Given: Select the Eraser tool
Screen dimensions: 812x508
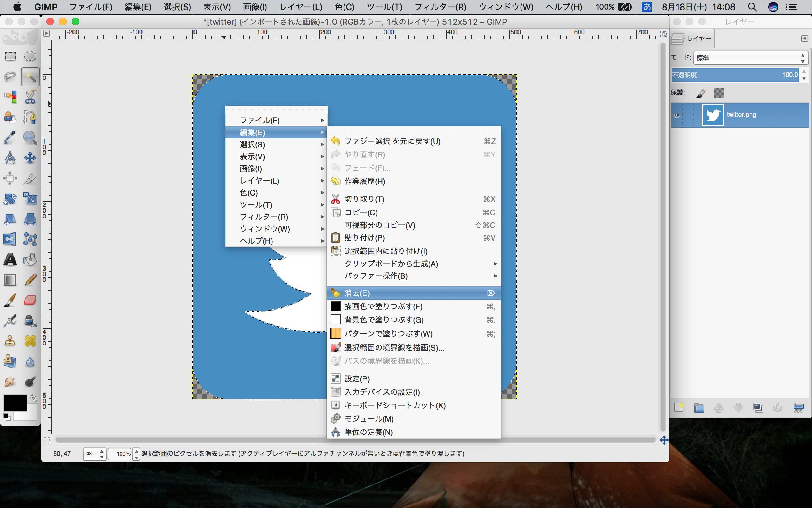Looking at the screenshot, I should [x=30, y=300].
